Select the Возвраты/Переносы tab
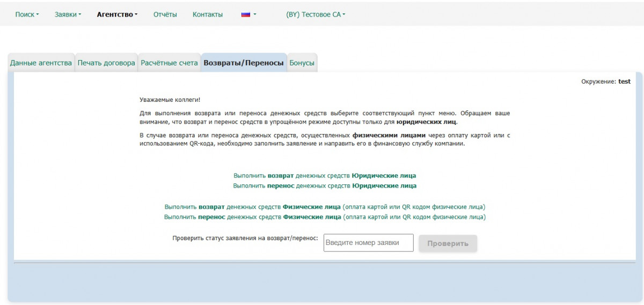 coord(244,63)
